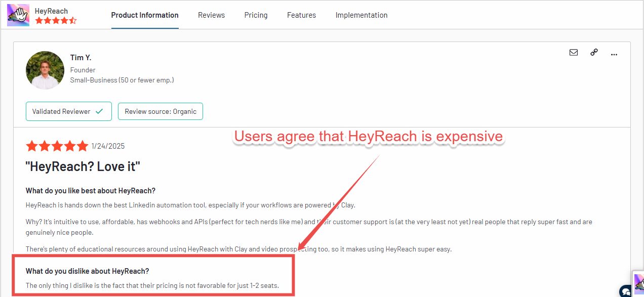Click the HeyReach logo icon in the header
The image size is (644, 297).
18,15
